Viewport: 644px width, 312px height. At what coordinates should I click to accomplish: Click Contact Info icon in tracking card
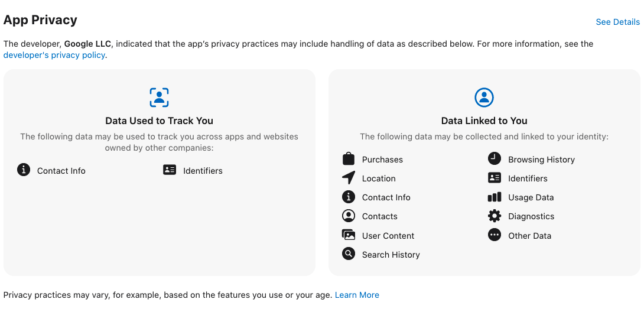[x=24, y=170]
